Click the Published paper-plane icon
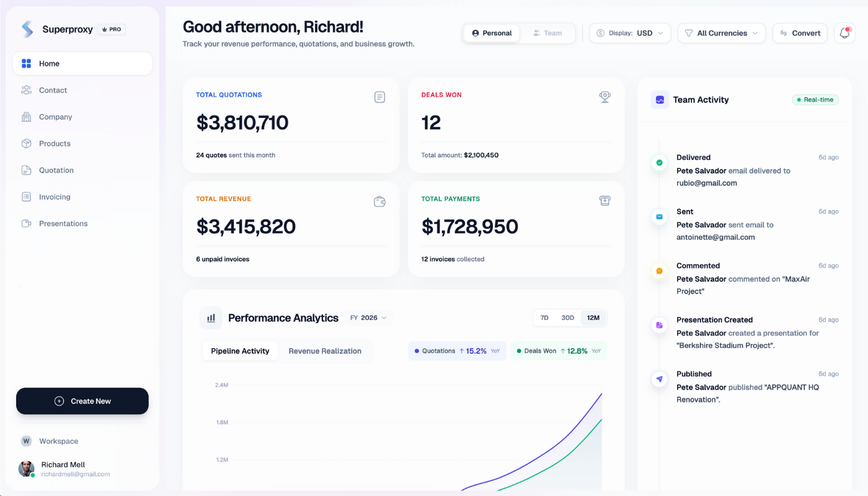 pos(659,379)
